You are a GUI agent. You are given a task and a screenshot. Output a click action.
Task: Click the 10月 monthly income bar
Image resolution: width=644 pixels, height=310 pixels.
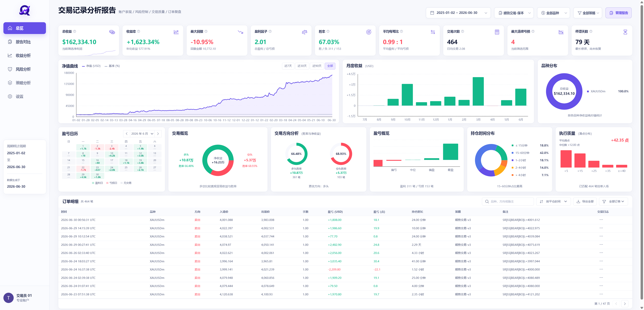407,95
